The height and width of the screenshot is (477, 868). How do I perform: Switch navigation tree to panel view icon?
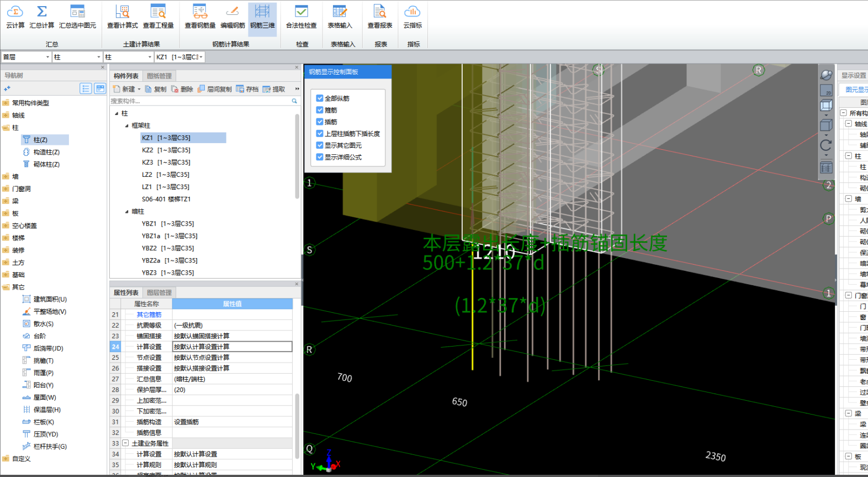click(100, 88)
